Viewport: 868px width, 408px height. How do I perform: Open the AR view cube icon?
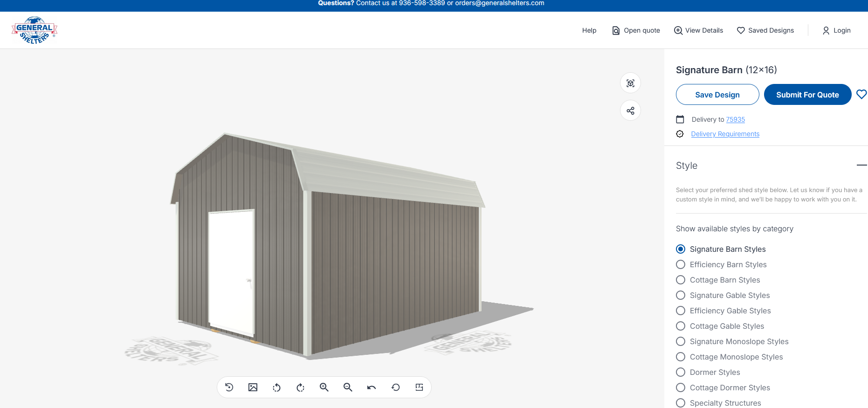coord(630,83)
